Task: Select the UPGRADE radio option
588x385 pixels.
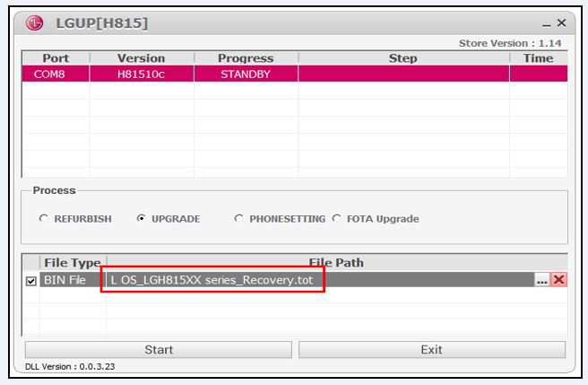Action: [x=141, y=218]
